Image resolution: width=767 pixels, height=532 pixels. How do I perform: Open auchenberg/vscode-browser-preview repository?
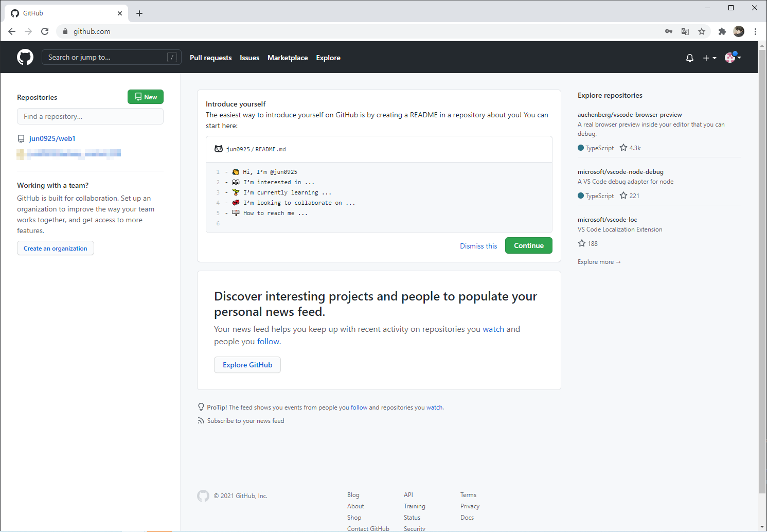(x=630, y=115)
